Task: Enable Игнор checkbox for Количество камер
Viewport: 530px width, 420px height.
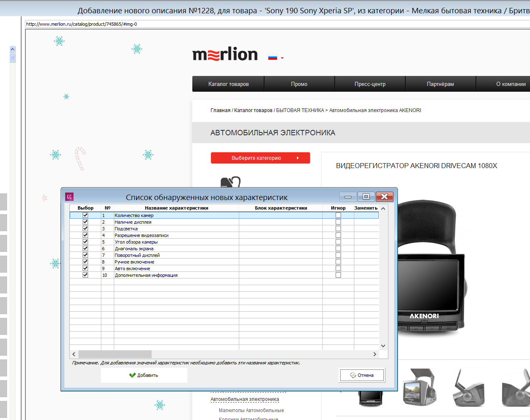Action: [338, 215]
